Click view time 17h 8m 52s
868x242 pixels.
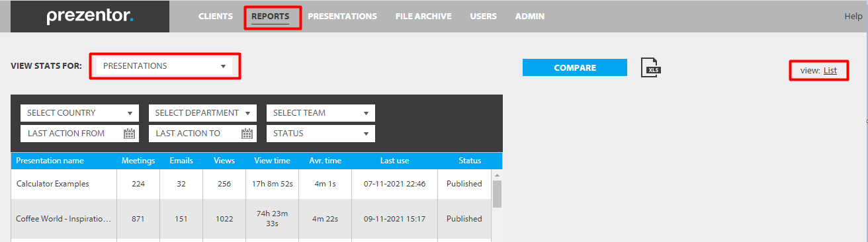coord(273,184)
